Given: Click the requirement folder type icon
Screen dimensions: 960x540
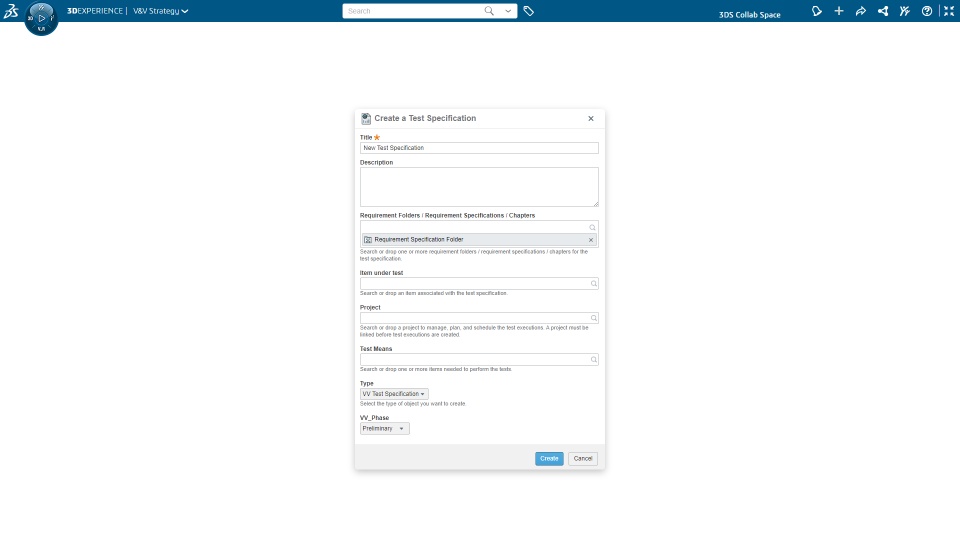Looking at the screenshot, I should (368, 240).
